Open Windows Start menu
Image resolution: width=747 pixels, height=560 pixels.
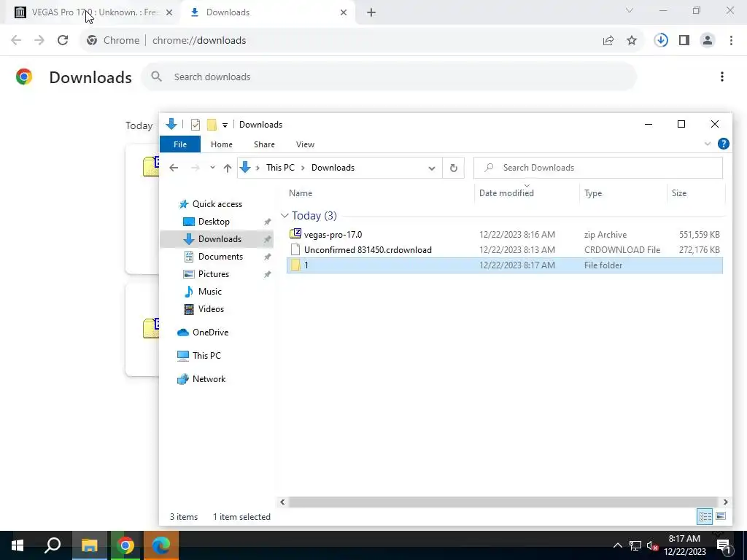[x=18, y=545]
